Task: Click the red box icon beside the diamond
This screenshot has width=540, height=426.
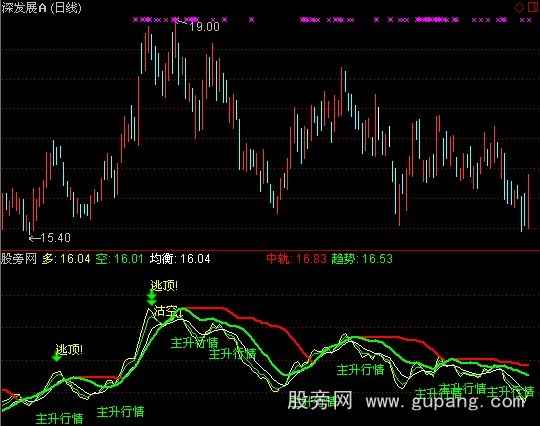Action: [x=534, y=8]
